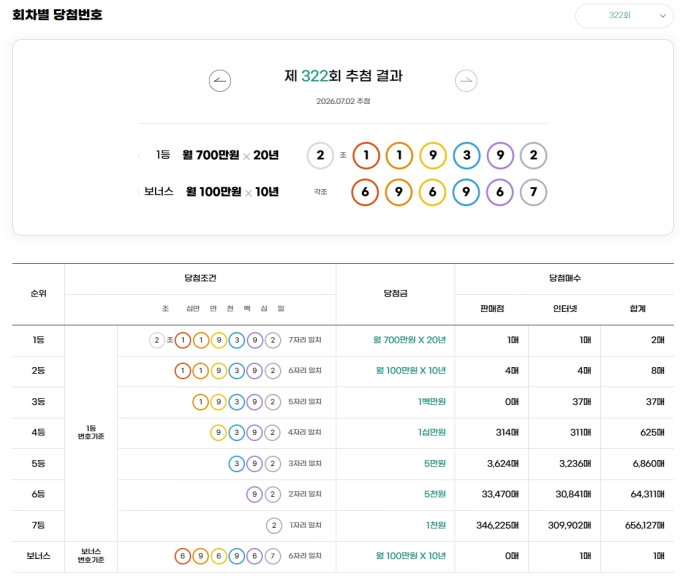
Task: Click the 7등 row label
Action: point(38,525)
